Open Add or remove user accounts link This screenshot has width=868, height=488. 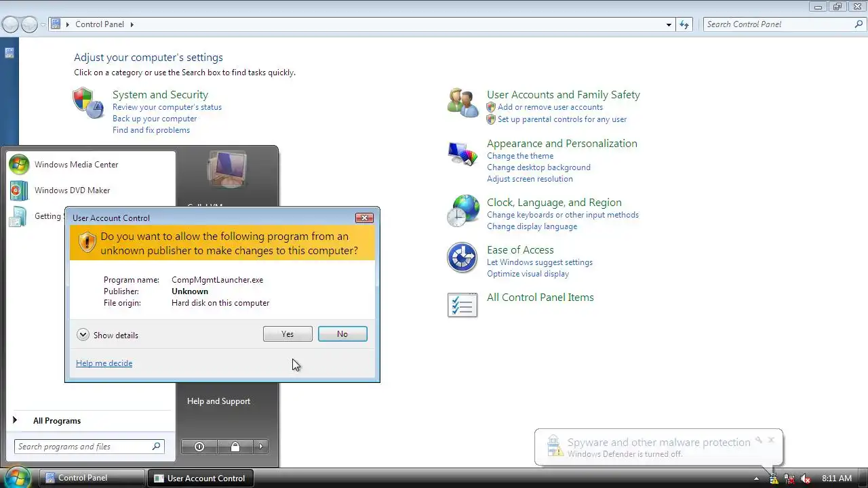click(550, 107)
